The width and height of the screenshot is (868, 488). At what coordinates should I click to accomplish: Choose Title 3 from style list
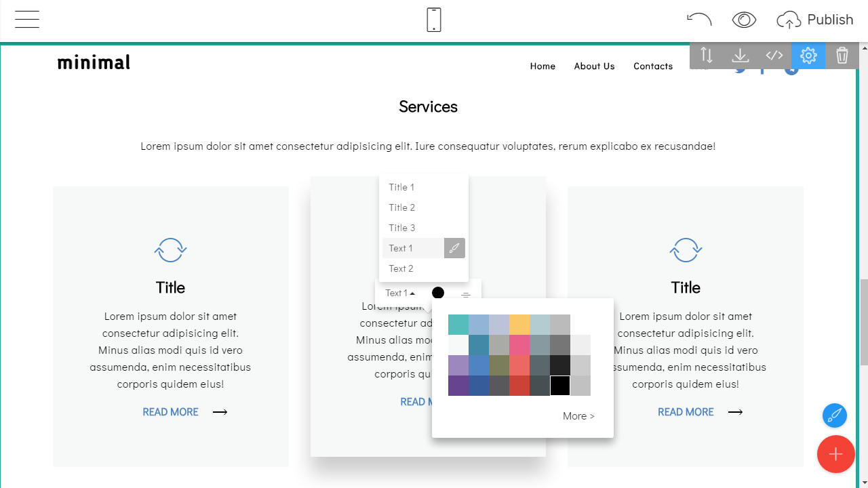pyautogui.click(x=401, y=228)
